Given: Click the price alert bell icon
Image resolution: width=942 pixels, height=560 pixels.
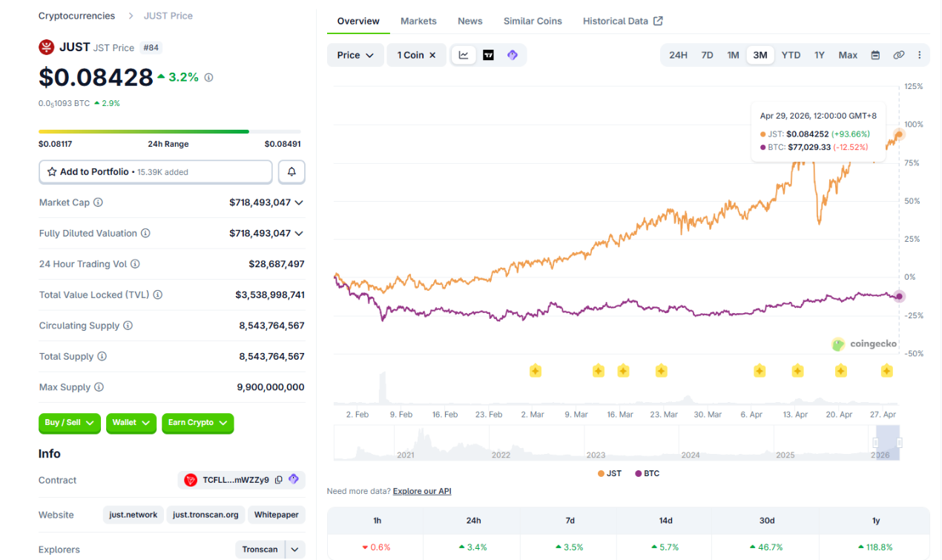Looking at the screenshot, I should point(292,171).
